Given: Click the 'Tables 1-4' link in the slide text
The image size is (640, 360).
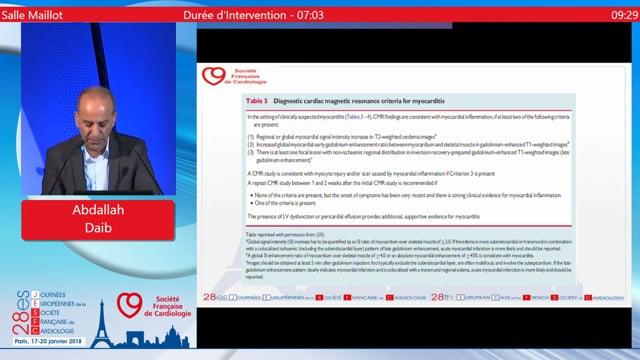Looking at the screenshot, I should pyautogui.click(x=358, y=117).
